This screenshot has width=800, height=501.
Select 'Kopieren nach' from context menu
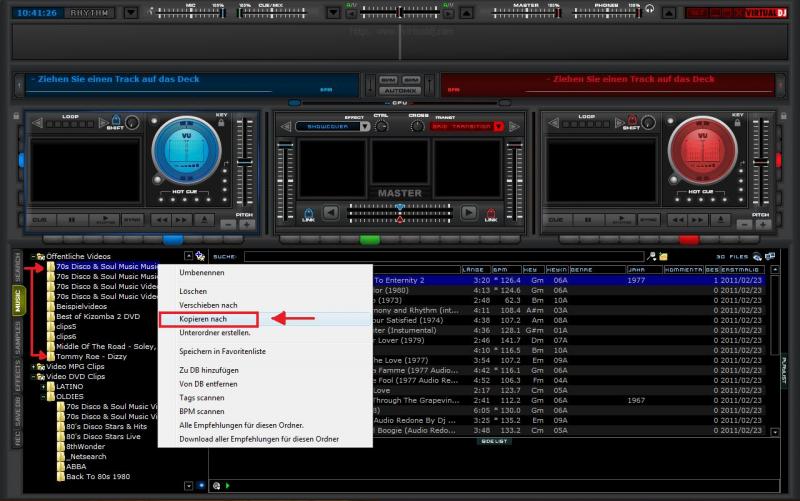pos(204,319)
